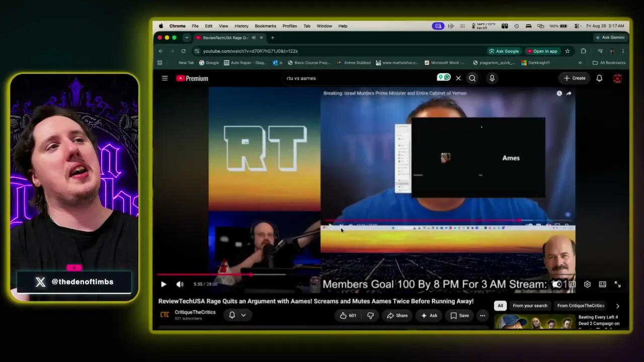Screen dimensions: 644x362
Task: Bookmark this page with star icon
Action: [x=568, y=51]
